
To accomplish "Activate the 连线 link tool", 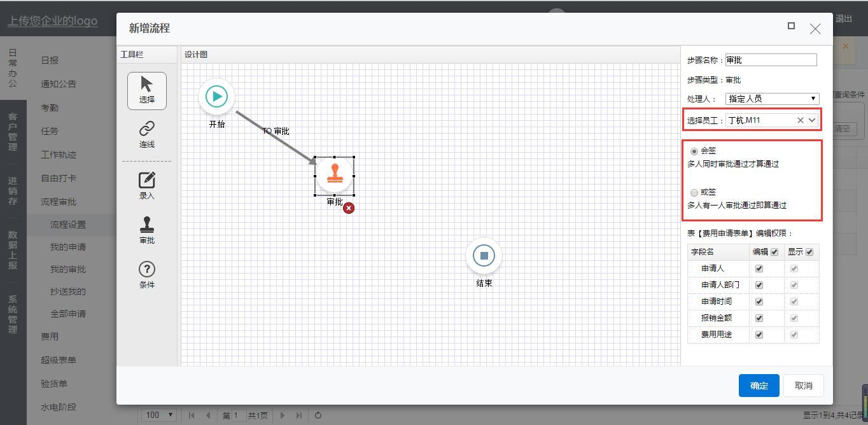I will (147, 134).
